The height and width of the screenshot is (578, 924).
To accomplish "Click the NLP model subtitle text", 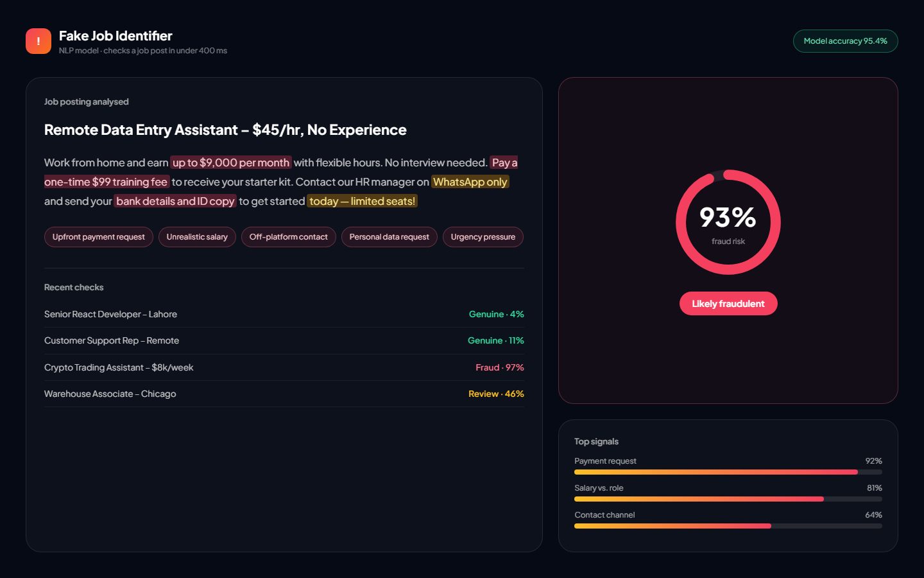I will (143, 51).
